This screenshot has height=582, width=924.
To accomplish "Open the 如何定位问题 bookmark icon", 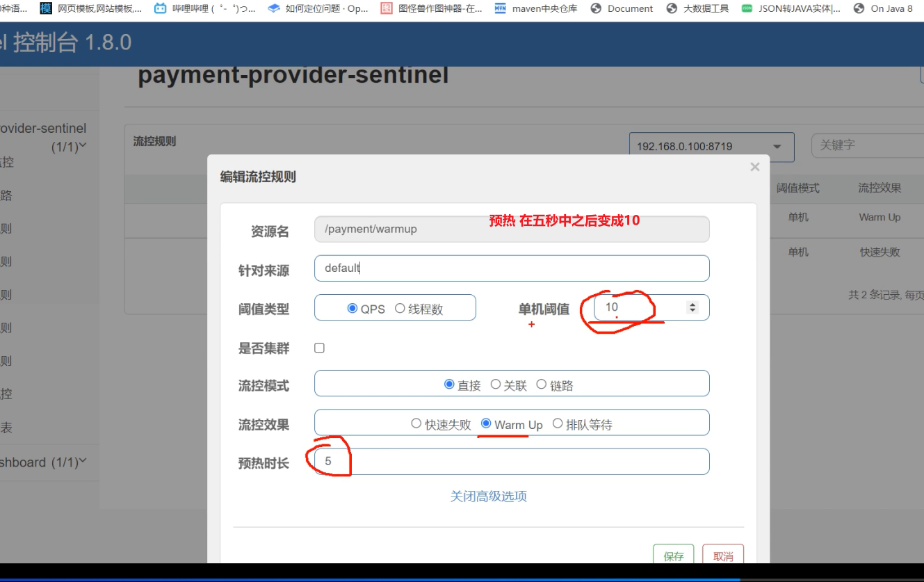I will click(x=273, y=8).
